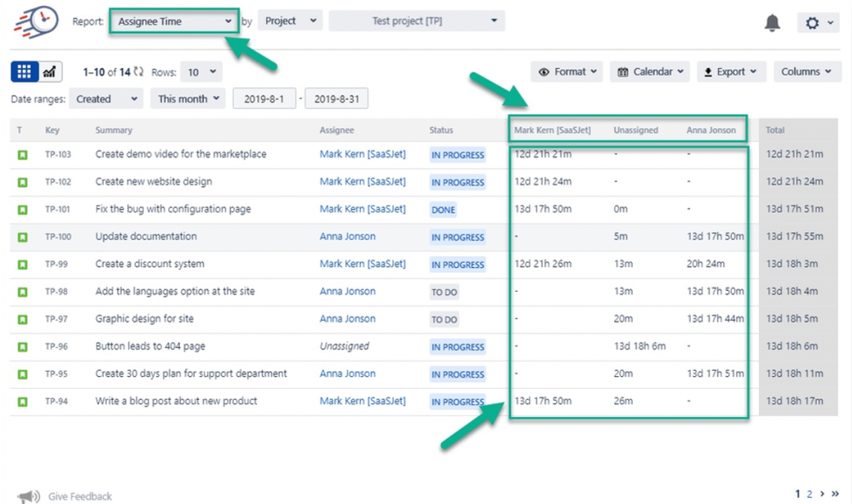This screenshot has width=852, height=504.
Task: Click the Anna Jonson column header
Action: 710,130
